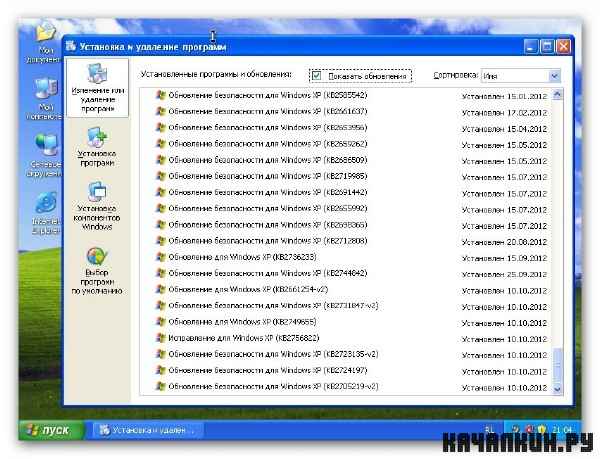This screenshot has width=600, height=459.
Task: Click the icon of update KB2691442
Action: [161, 192]
